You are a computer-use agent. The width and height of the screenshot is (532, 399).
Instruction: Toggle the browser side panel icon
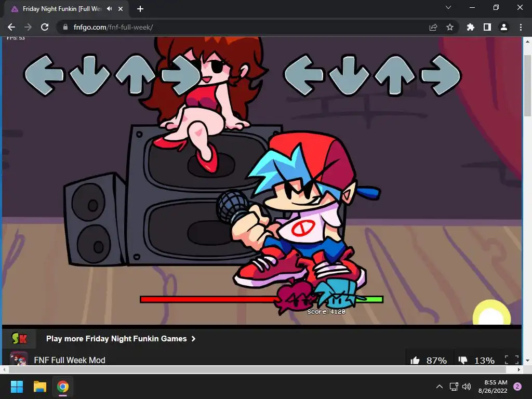click(x=487, y=27)
